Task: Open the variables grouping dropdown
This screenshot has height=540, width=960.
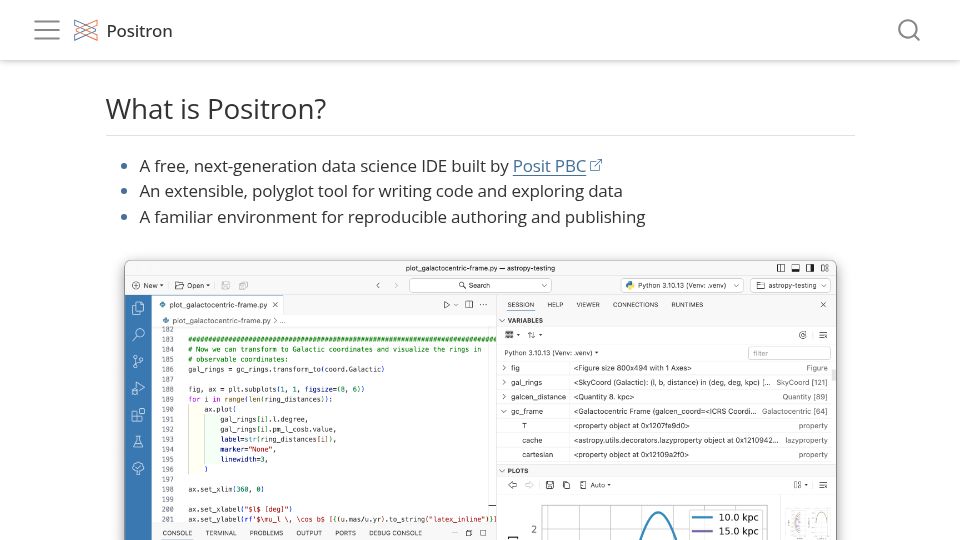Action: (x=512, y=335)
